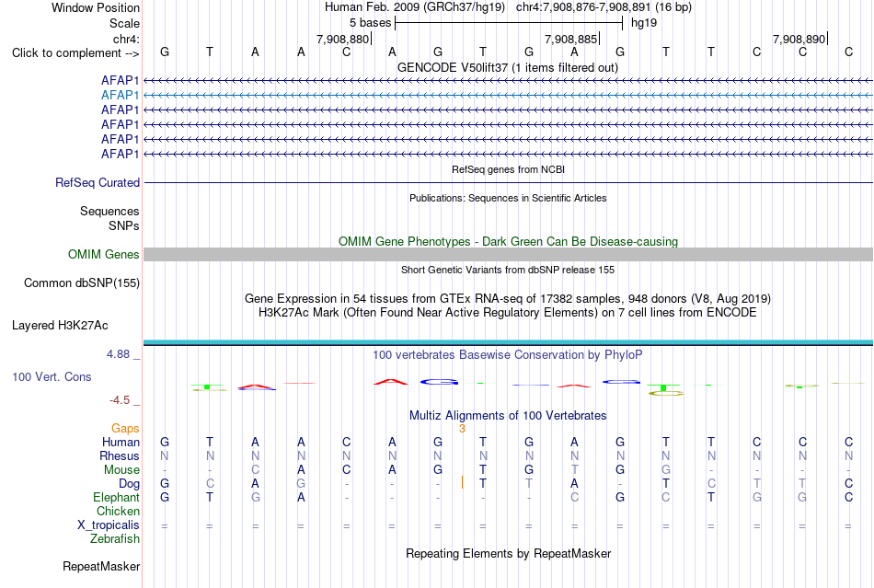Click 'Human Feb. 2009 (GRCh37/hg19)' assembly text
This screenshot has height=588, width=874.
[x=415, y=7]
